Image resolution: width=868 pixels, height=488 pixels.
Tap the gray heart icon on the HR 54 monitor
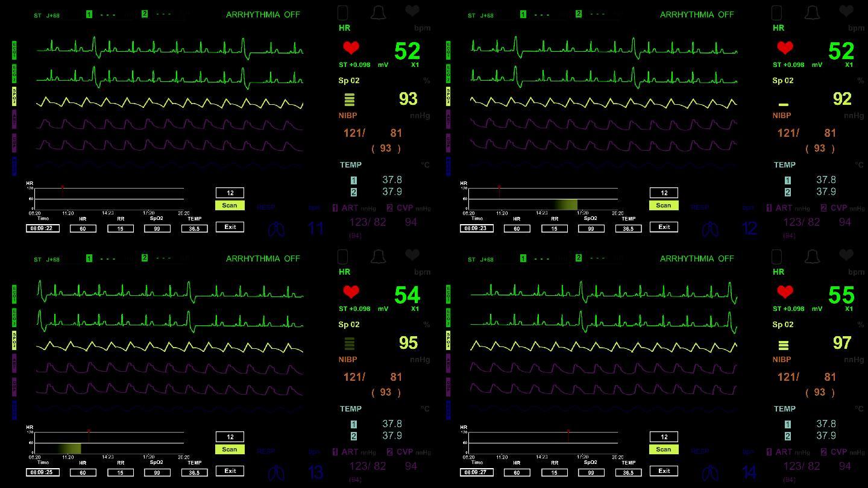point(412,255)
